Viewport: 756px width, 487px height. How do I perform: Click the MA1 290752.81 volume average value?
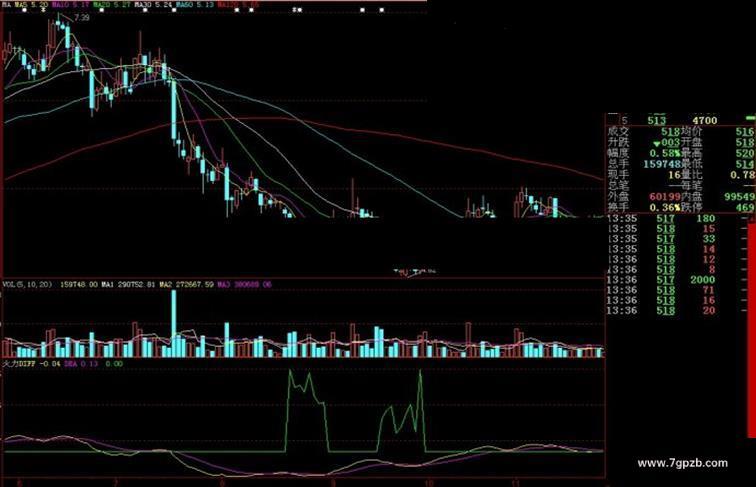point(128,284)
